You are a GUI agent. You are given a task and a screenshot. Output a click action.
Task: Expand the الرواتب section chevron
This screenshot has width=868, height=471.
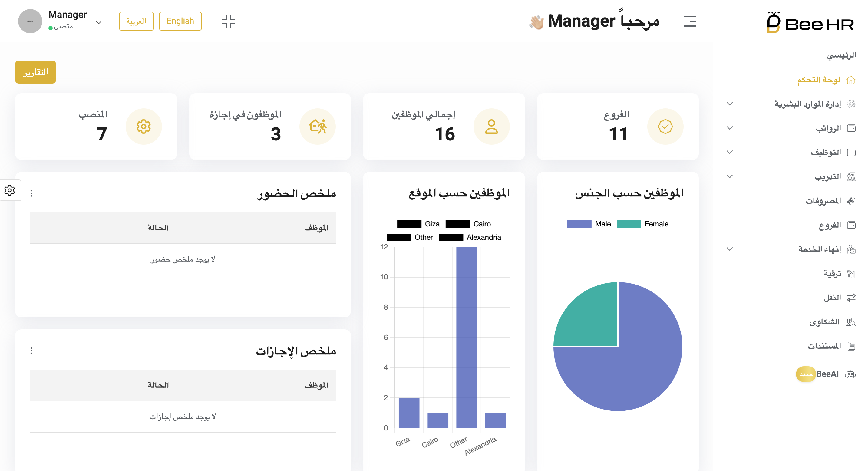730,128
